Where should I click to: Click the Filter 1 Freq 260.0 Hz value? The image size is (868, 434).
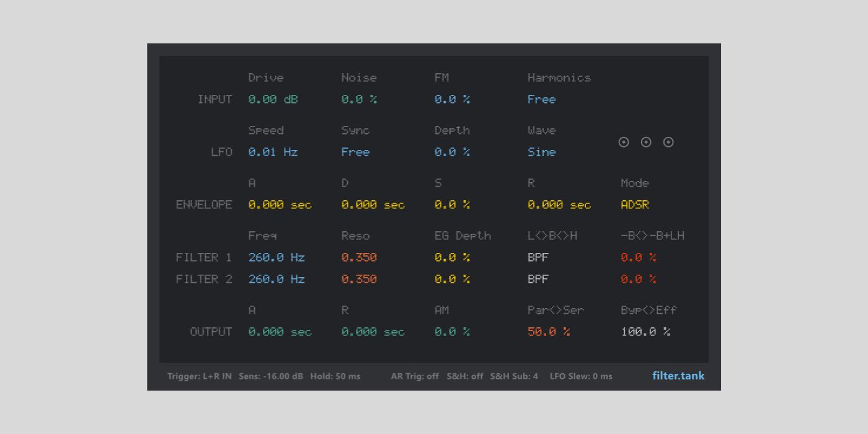tap(277, 257)
